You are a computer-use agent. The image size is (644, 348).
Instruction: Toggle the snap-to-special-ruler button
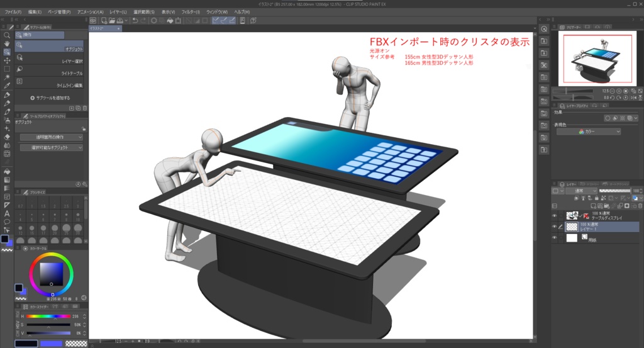pyautogui.click(x=224, y=21)
